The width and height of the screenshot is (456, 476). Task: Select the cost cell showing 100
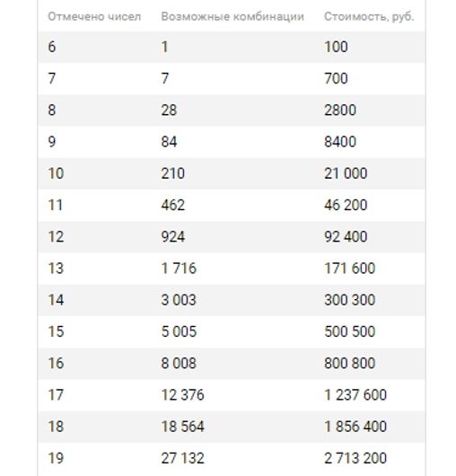[x=336, y=47]
